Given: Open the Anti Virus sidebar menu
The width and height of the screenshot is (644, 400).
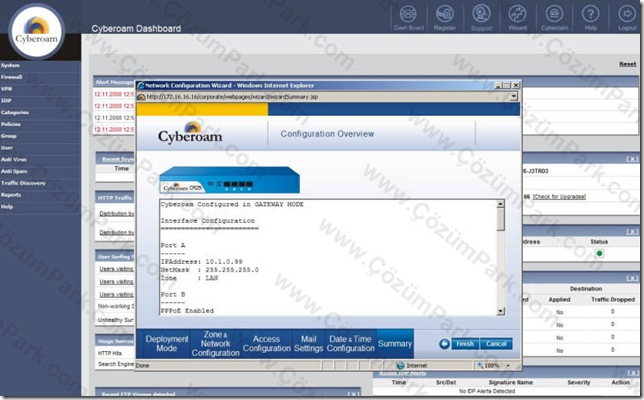Looking at the screenshot, I should 14,159.
